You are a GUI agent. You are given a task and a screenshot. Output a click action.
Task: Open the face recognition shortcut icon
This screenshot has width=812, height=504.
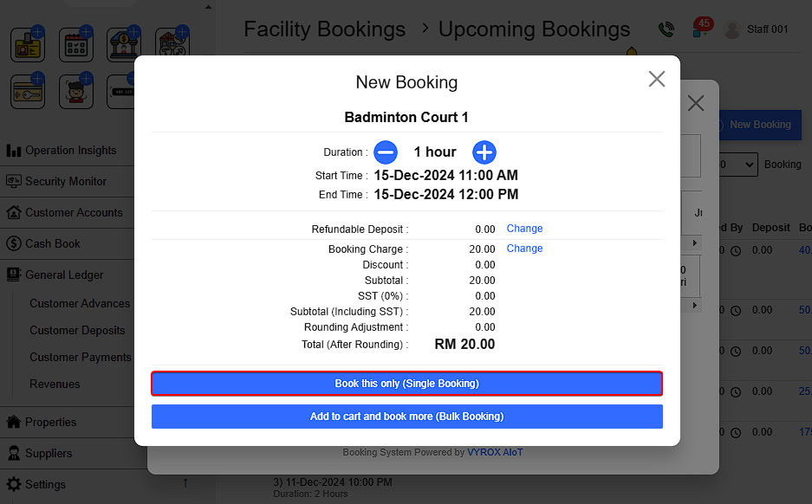pyautogui.click(x=76, y=92)
